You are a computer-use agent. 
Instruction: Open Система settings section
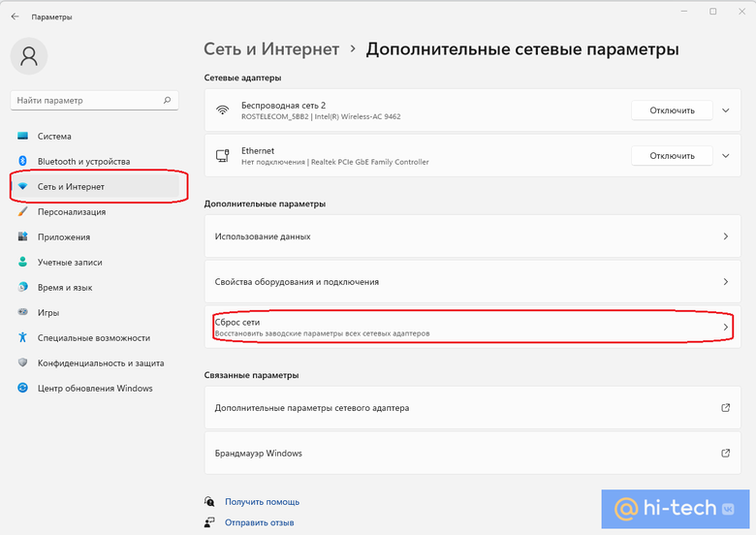pyautogui.click(x=95, y=136)
